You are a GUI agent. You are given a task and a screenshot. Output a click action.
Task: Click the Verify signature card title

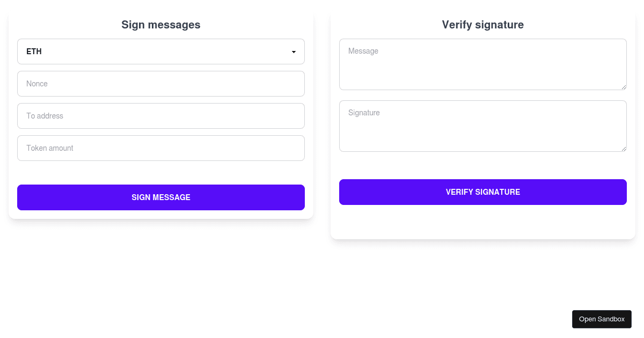[x=482, y=25]
